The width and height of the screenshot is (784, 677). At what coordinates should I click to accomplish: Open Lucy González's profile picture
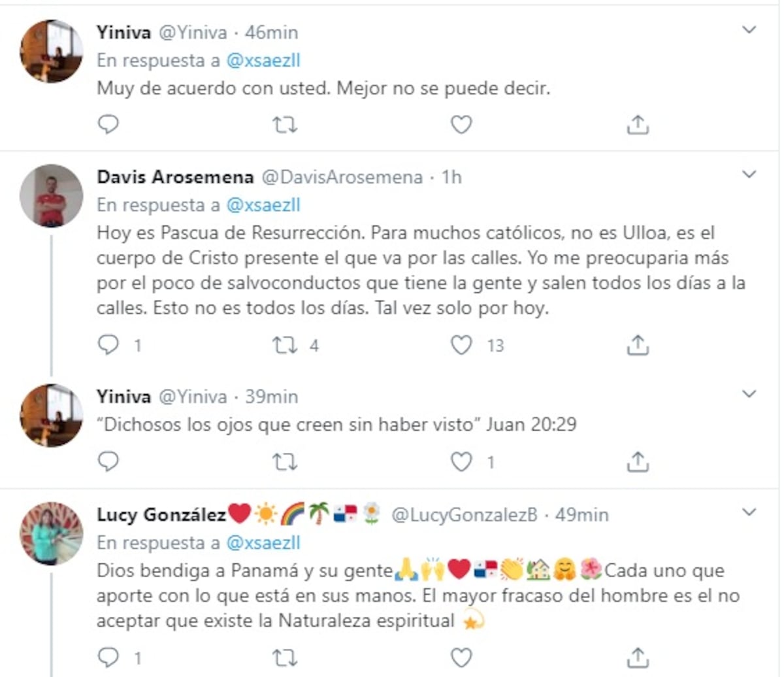[52, 533]
